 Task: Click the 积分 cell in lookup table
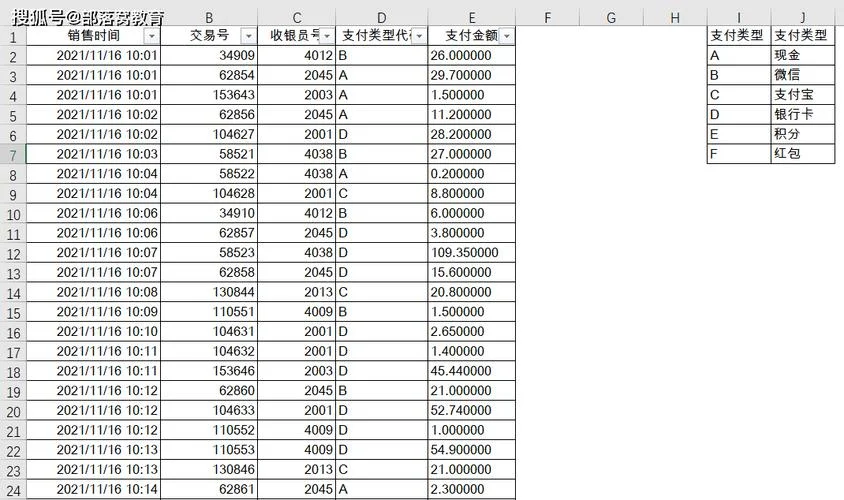point(803,135)
